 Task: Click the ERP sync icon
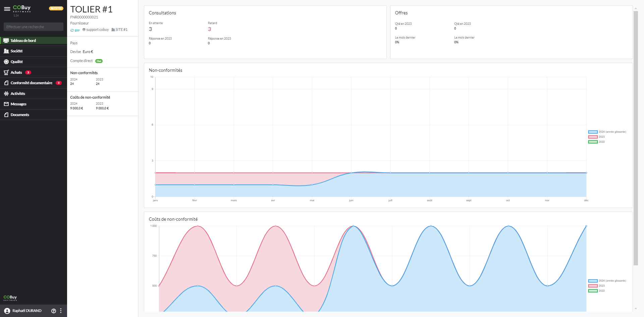coord(72,30)
